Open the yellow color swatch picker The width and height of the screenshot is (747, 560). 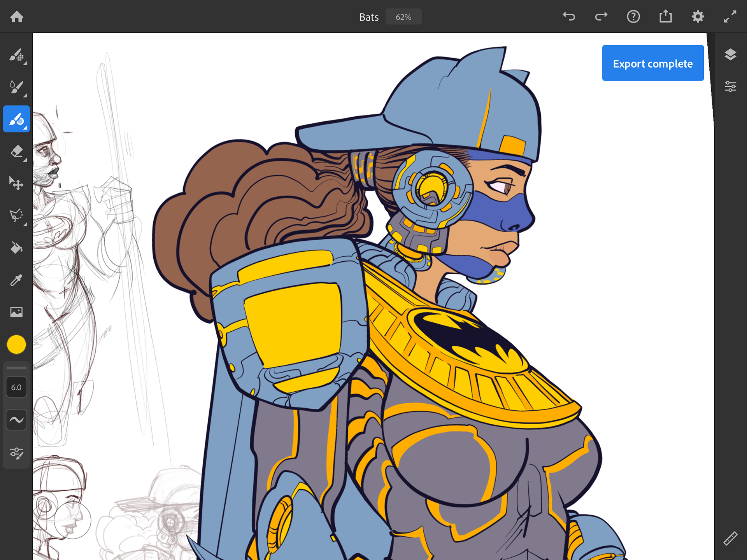[x=16, y=345]
